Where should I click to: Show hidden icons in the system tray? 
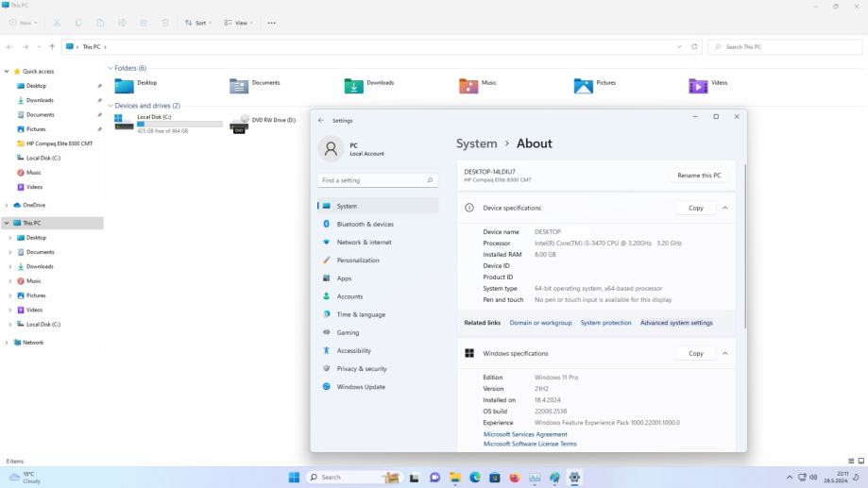[x=789, y=478]
